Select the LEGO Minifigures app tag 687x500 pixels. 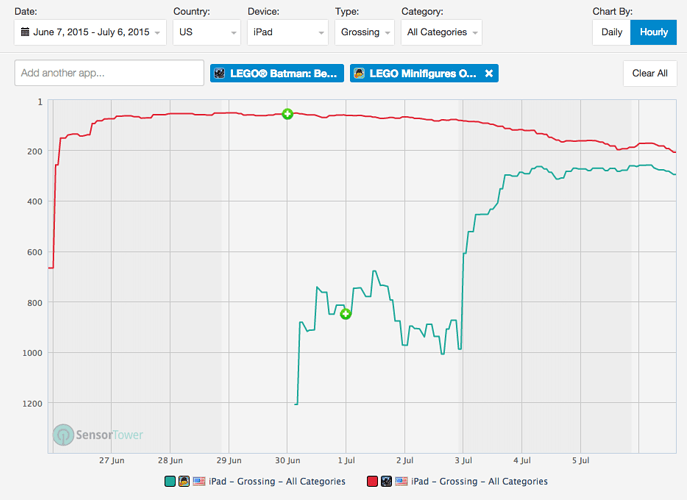(x=424, y=73)
